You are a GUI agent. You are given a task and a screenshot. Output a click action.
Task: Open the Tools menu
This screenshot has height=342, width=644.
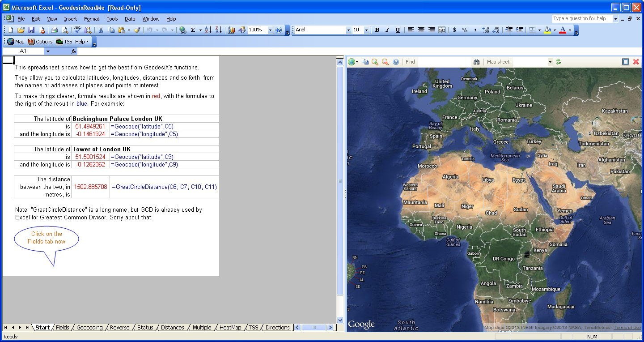click(112, 19)
